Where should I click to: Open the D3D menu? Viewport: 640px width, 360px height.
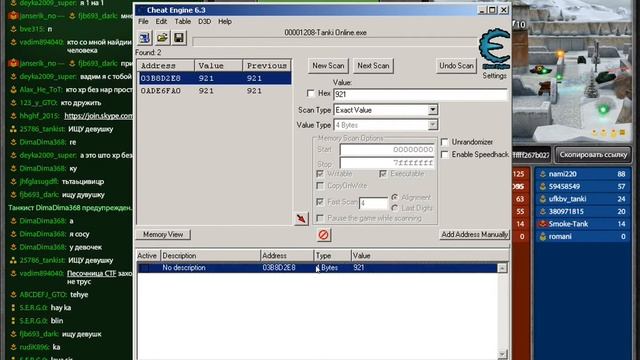click(x=204, y=22)
